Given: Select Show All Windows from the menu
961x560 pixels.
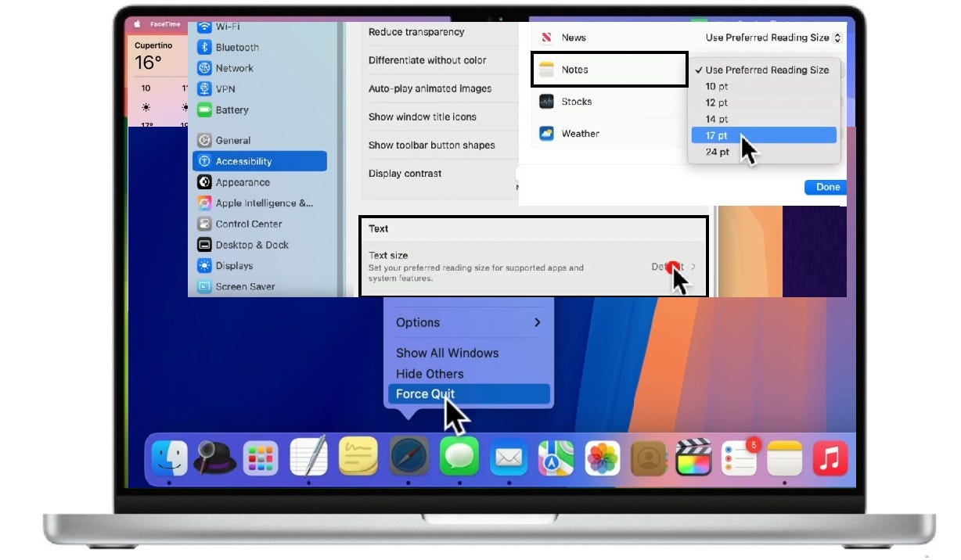Looking at the screenshot, I should 447,353.
